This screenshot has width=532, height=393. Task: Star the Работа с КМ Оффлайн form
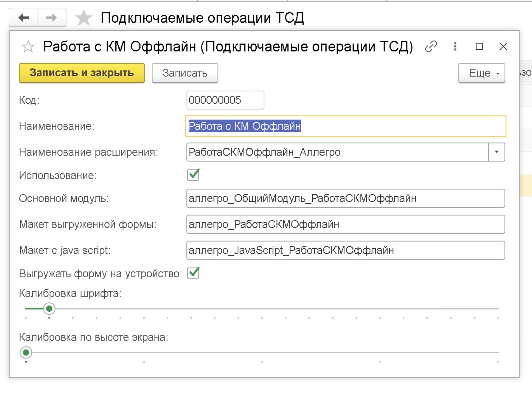tap(28, 47)
